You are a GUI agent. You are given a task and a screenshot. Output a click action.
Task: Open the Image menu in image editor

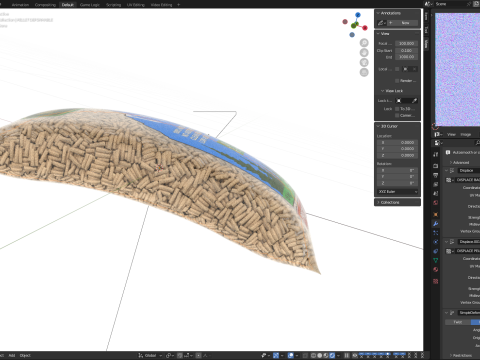(x=466, y=134)
